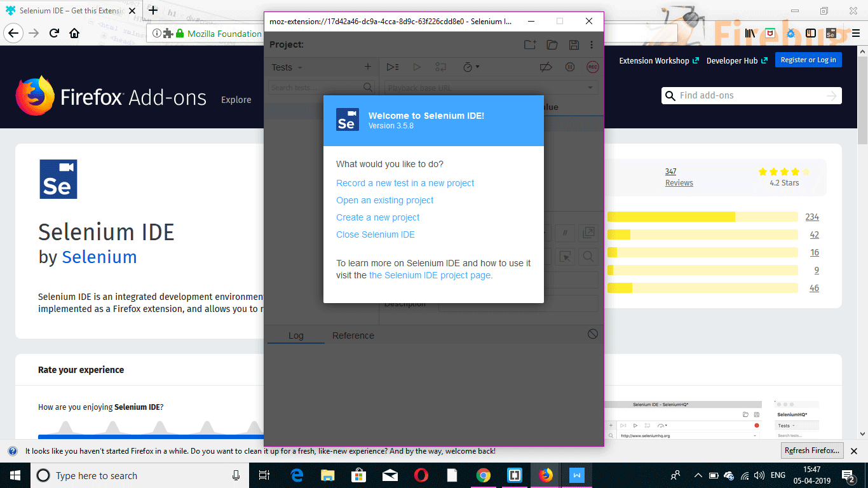The width and height of the screenshot is (868, 488).
Task: Run all tests in suite
Action: pos(393,67)
